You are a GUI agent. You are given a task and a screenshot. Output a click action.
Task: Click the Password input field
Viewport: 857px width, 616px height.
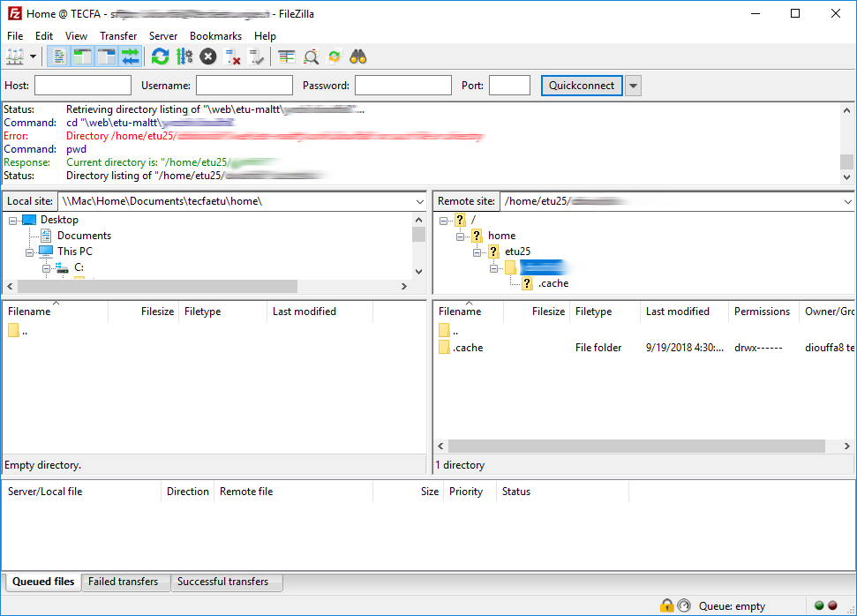click(403, 86)
